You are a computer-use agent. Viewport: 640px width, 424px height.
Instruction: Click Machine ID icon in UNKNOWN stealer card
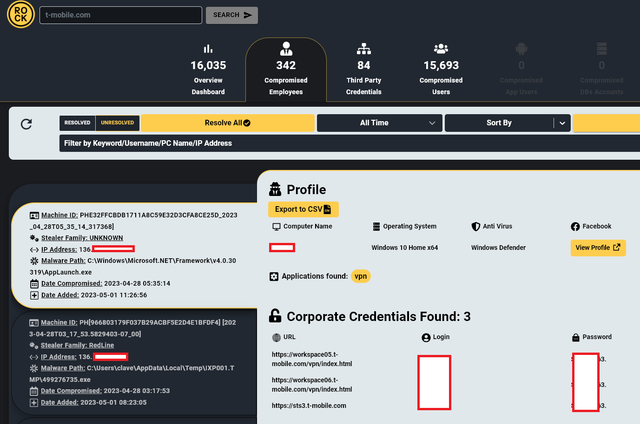click(34, 215)
